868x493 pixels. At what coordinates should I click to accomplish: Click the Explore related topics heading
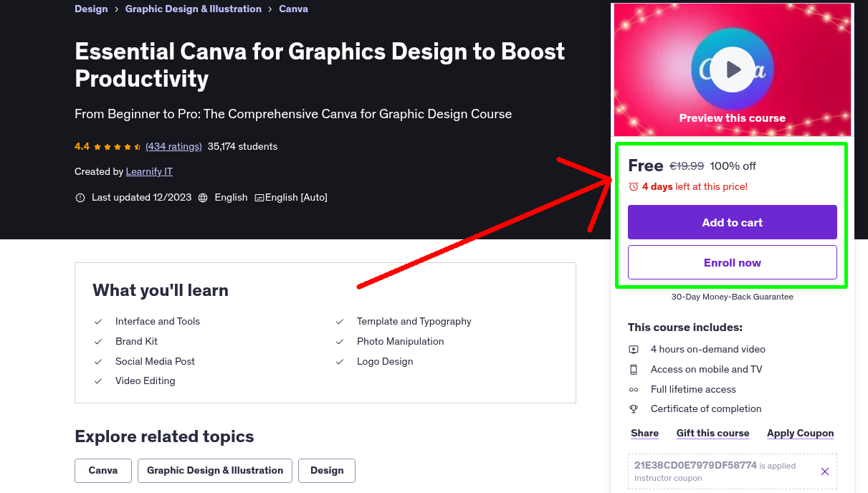[164, 437]
